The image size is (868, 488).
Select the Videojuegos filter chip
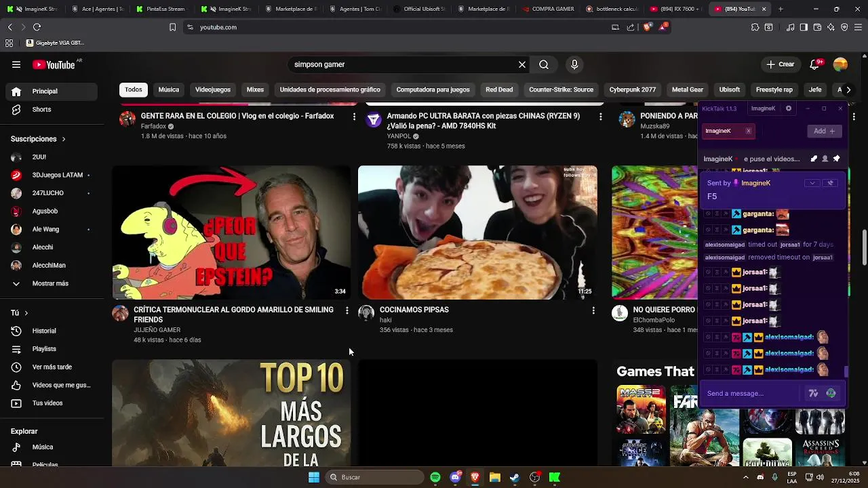pyautogui.click(x=213, y=89)
